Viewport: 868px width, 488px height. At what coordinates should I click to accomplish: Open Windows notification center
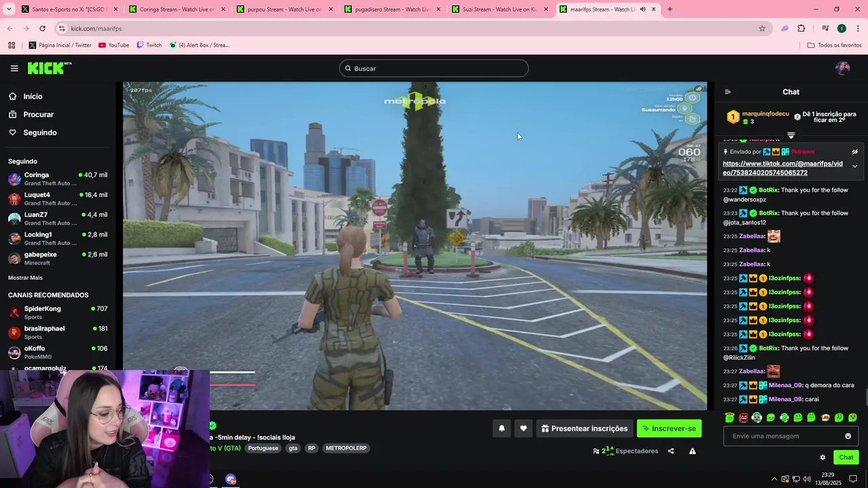point(854,479)
